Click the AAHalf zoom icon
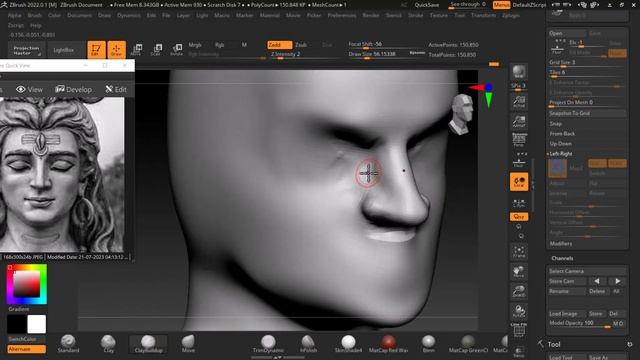The width and height of the screenshot is (640, 360). coord(519,121)
